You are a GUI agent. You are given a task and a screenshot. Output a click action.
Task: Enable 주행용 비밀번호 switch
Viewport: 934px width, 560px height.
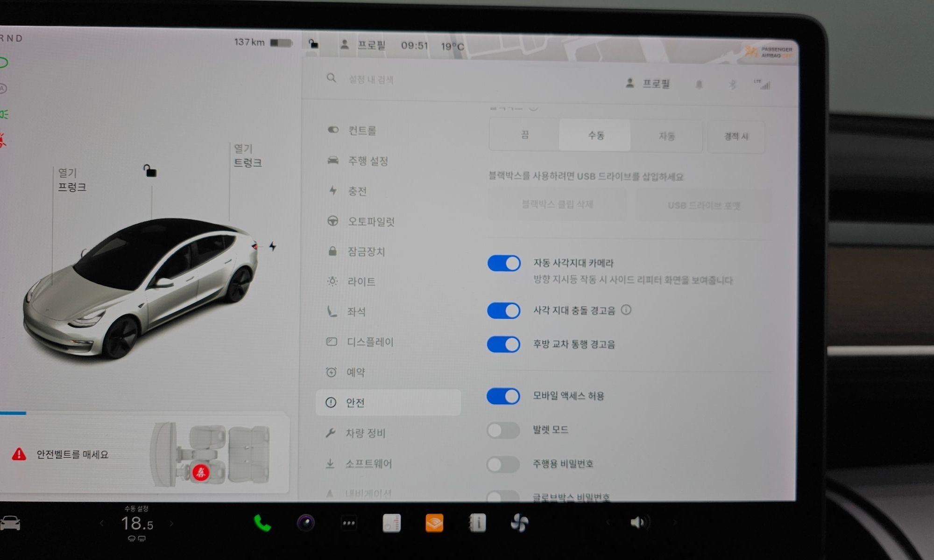pyautogui.click(x=503, y=464)
